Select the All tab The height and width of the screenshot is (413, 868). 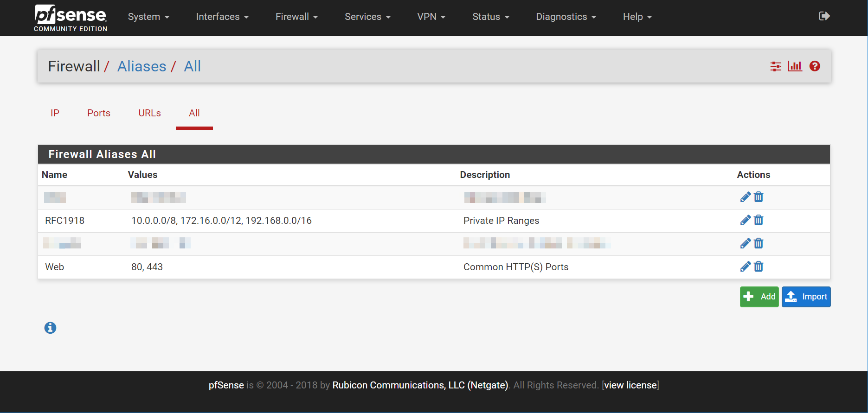pos(194,113)
